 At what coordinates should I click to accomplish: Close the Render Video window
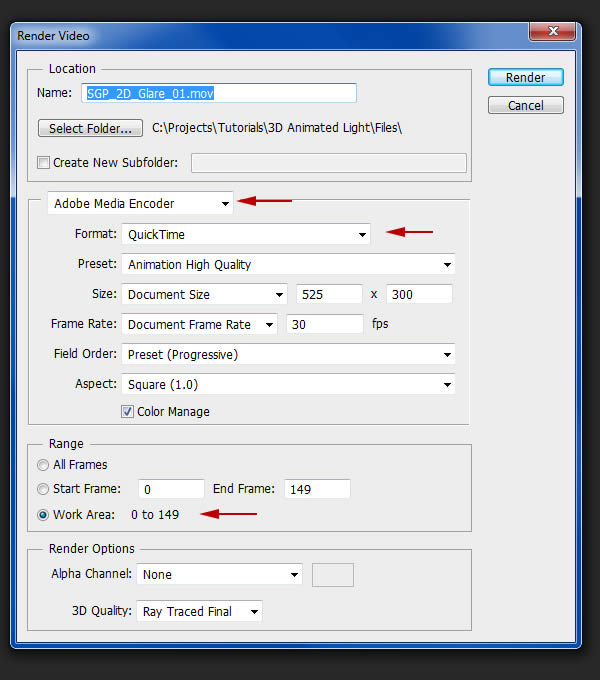(552, 31)
